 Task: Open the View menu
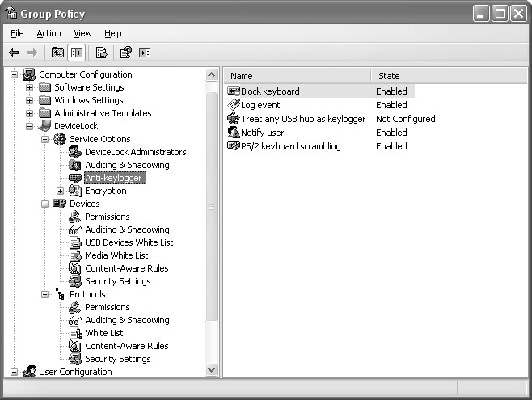coord(82,33)
